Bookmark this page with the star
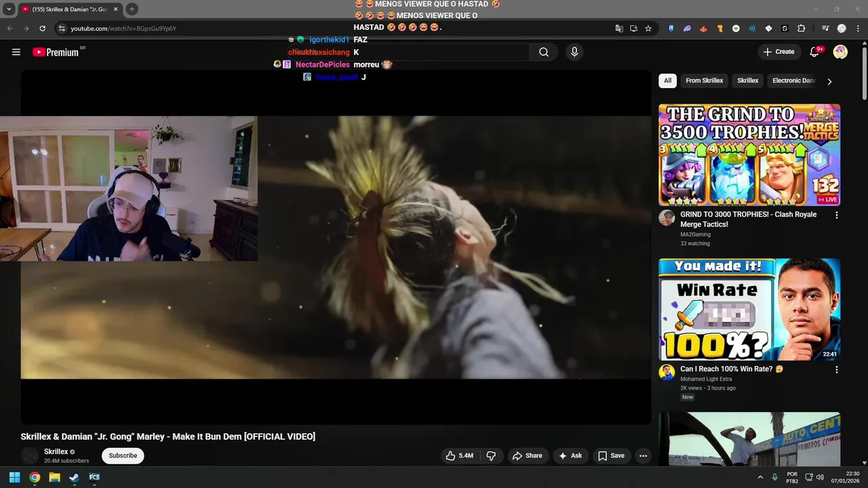 point(648,28)
